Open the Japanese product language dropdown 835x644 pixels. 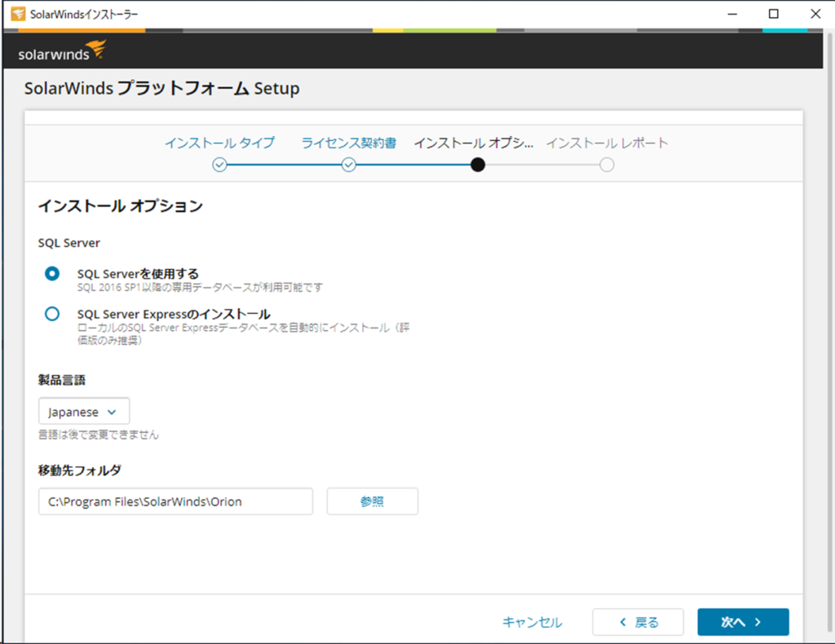[x=84, y=412]
